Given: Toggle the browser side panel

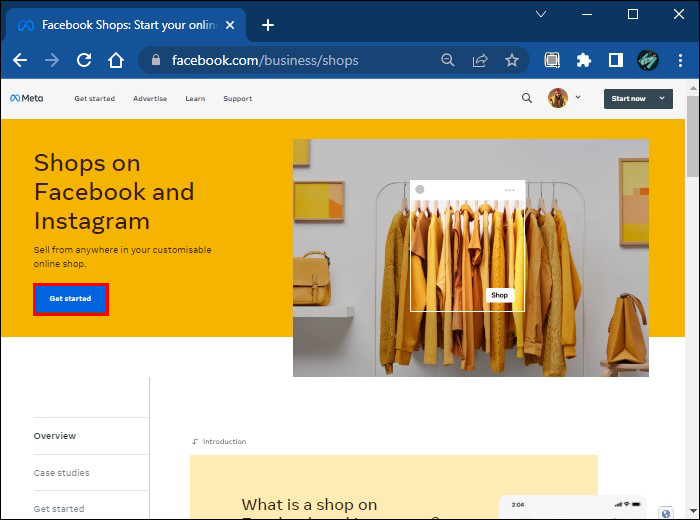Looking at the screenshot, I should 616,60.
